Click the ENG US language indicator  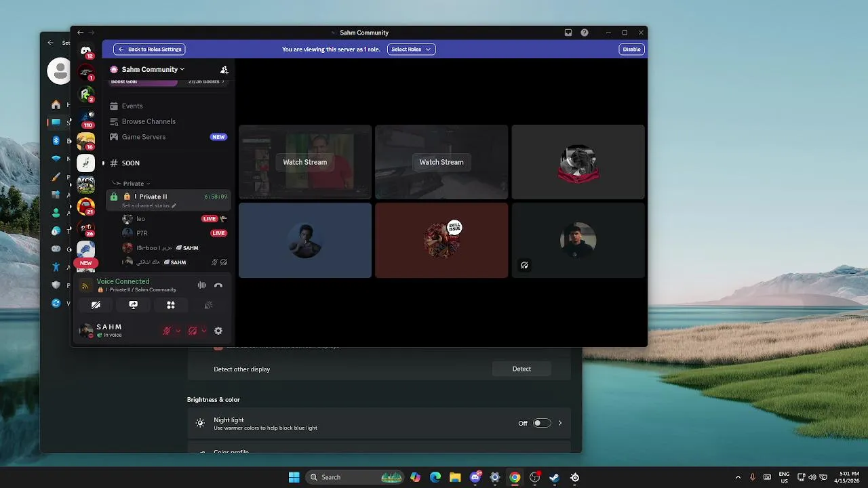point(784,477)
